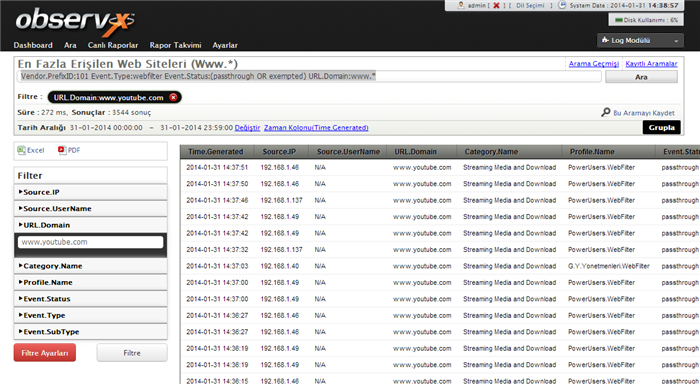The image size is (700, 384).
Task: Click Bu Aramayı Kaydet to save search
Action: (644, 113)
